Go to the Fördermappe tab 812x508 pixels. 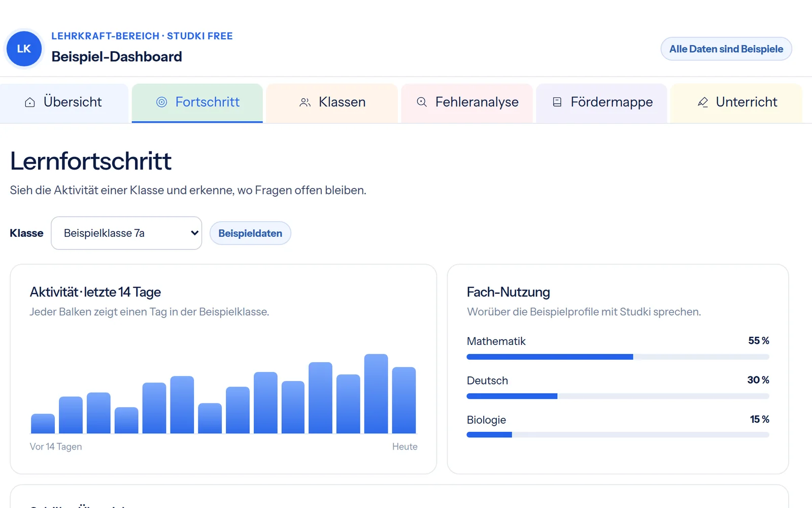pos(601,103)
